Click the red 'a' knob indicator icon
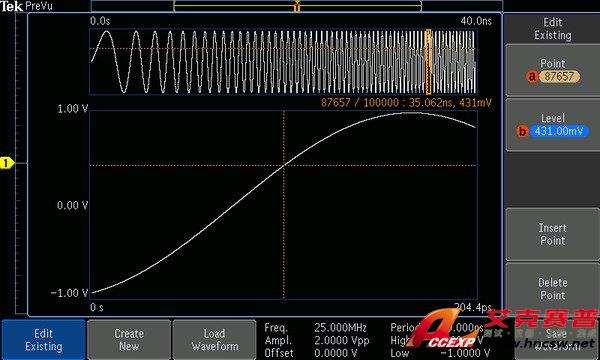 click(532, 77)
